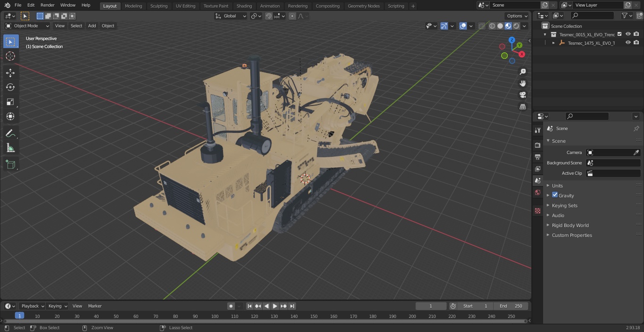Select material preview shading
The image size is (644, 332).
click(x=508, y=26)
